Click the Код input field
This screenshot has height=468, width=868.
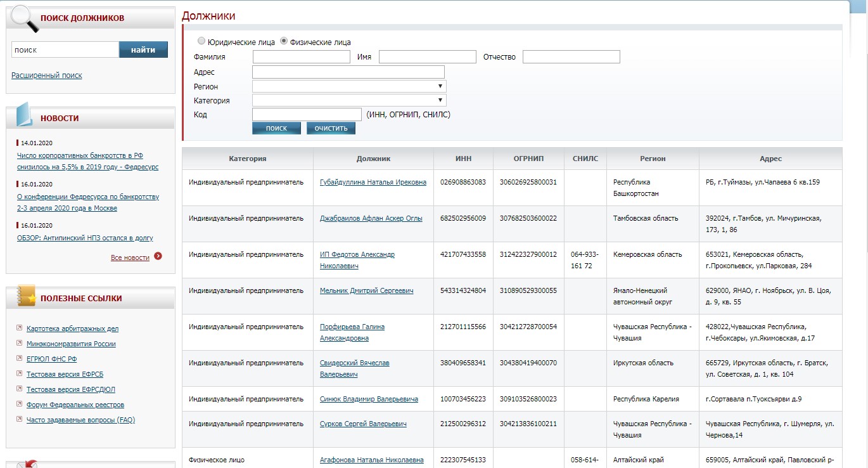point(307,114)
